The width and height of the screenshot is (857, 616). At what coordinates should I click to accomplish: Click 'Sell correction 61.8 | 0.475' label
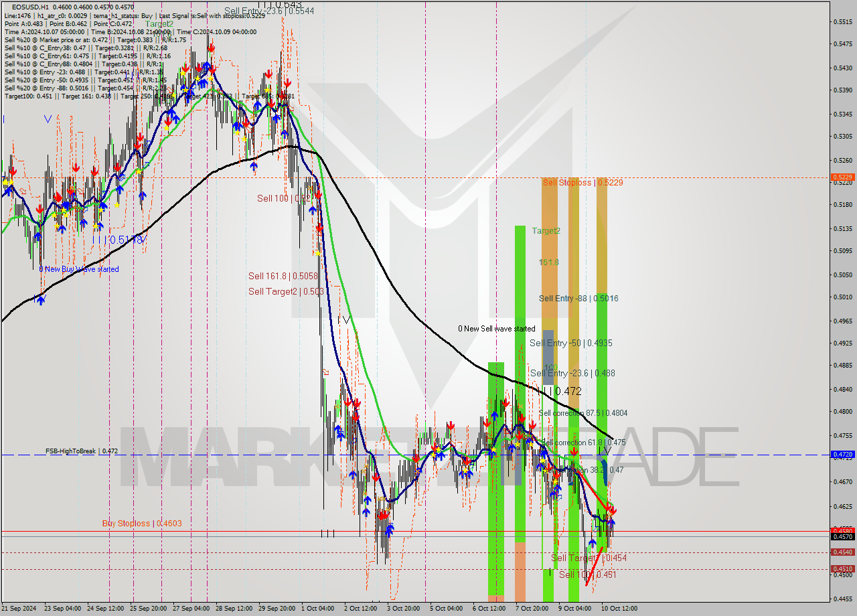pyautogui.click(x=583, y=443)
